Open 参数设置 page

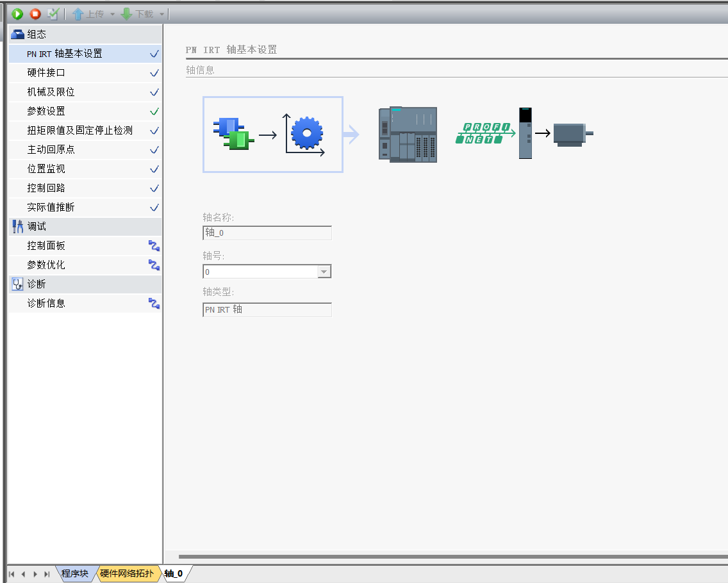pyautogui.click(x=85, y=111)
